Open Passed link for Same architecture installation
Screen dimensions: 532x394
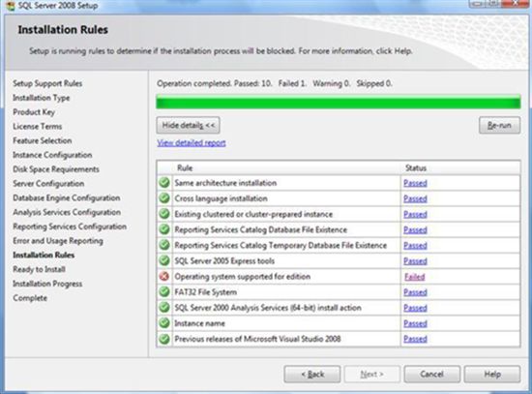coord(415,183)
